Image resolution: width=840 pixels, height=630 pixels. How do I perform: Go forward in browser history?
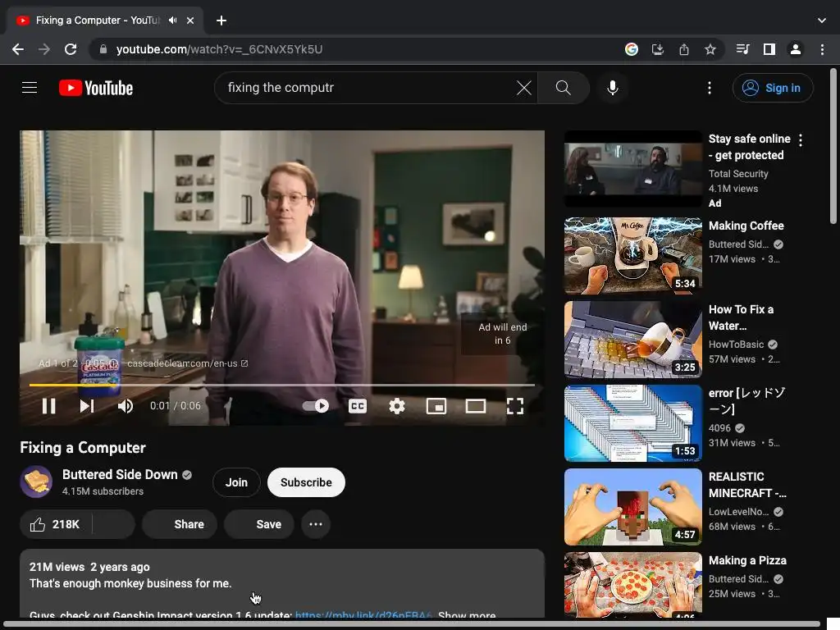click(44, 49)
